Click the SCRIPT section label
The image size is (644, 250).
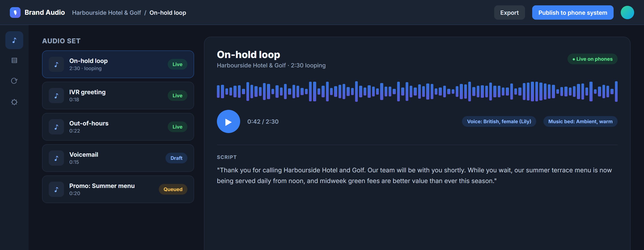[x=227, y=157]
